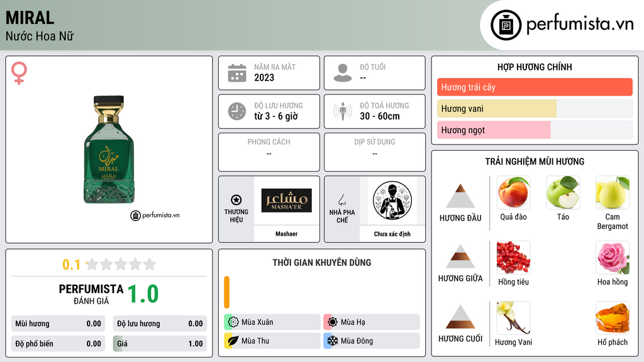Click the perfumista.vn site name text
644x362 pixels.
pyautogui.click(x=580, y=25)
